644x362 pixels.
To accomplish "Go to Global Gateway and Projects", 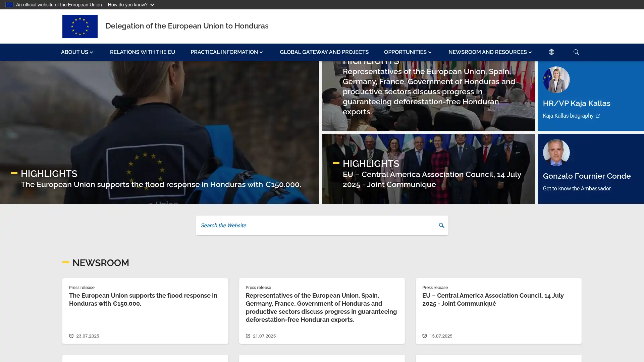I will tap(324, 52).
